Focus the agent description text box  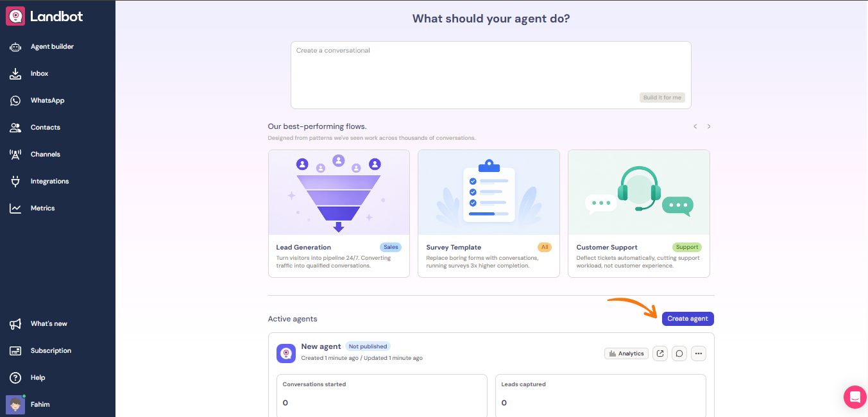[491, 75]
